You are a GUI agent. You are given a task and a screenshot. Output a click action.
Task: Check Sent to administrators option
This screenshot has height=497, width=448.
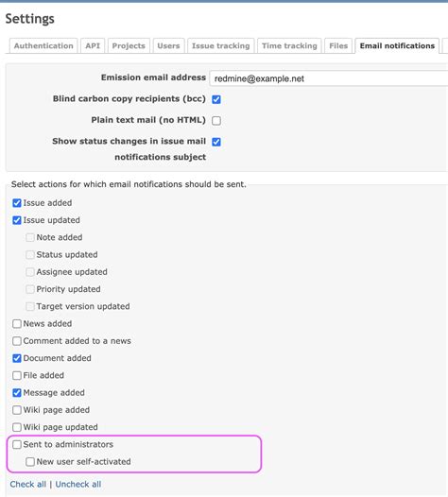[17, 444]
